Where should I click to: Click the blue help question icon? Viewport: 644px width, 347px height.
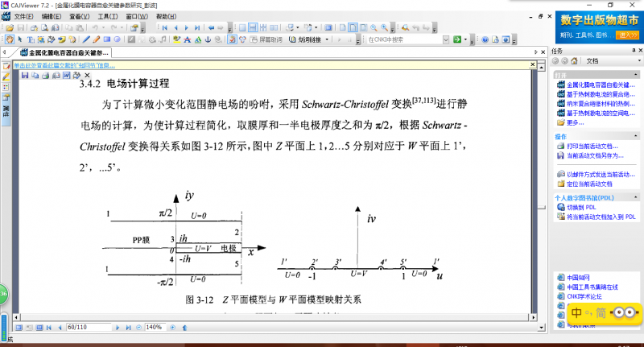pos(485,39)
